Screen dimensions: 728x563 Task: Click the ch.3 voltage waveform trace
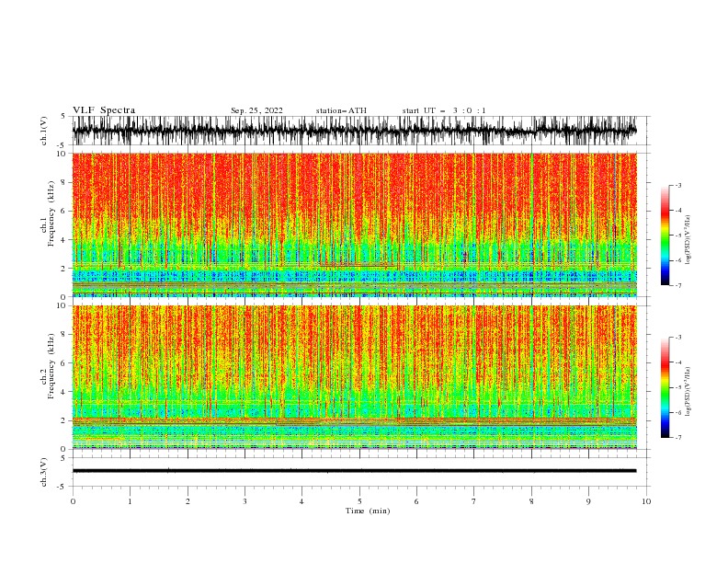coord(354,471)
